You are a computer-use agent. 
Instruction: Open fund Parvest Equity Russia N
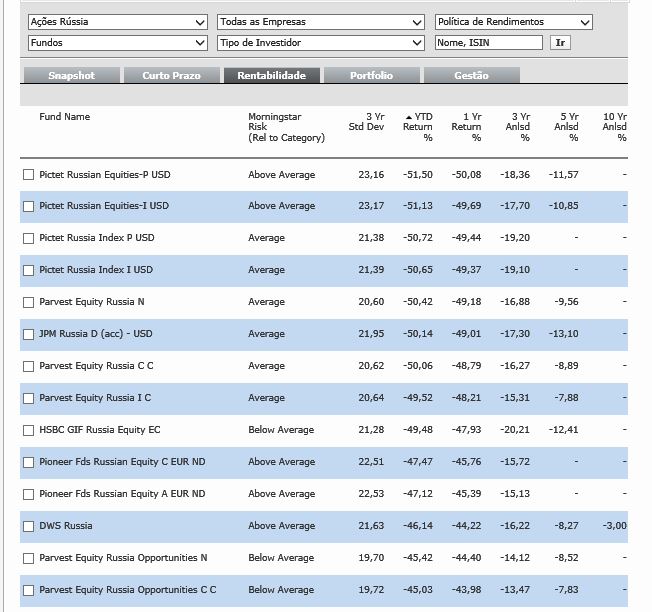[92, 302]
